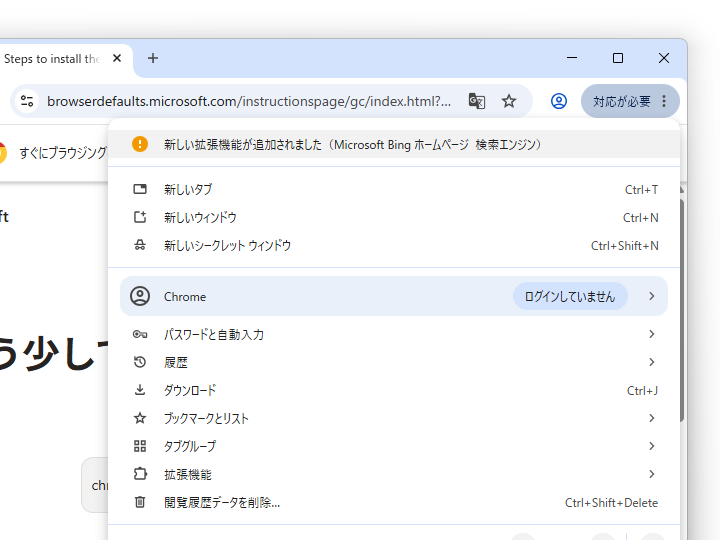Bookmark this page with the star icon

click(509, 101)
